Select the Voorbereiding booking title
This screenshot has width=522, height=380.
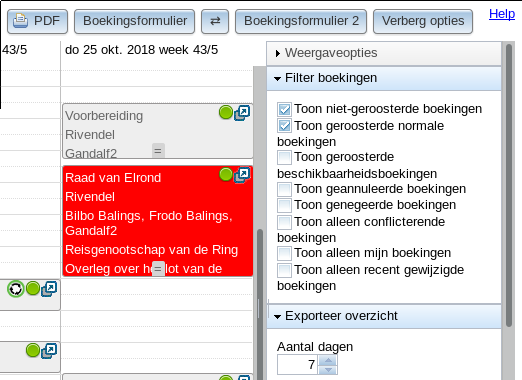pyautogui.click(x=104, y=116)
